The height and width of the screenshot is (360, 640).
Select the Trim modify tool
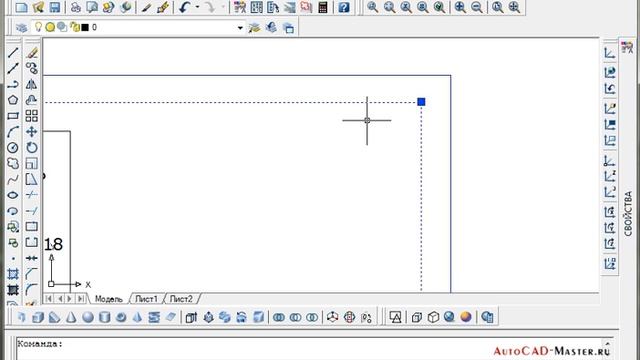pos(32,195)
